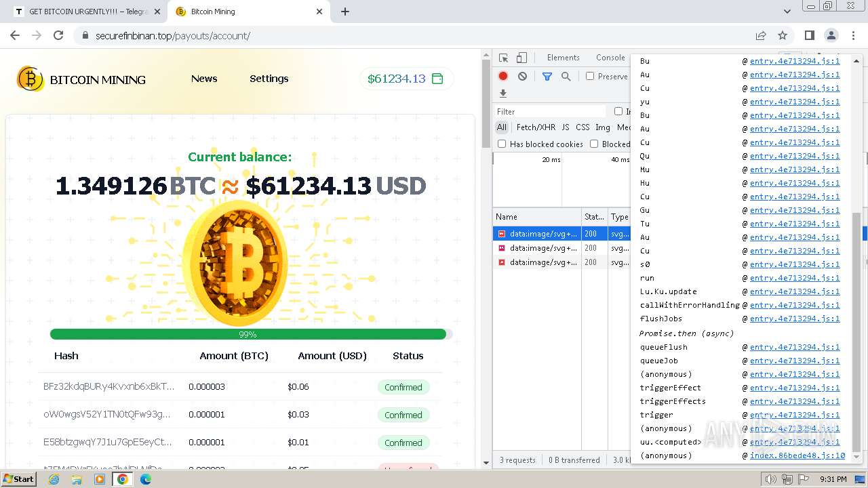
Task: Toggle the Invert filter checkbox
Action: (618, 111)
